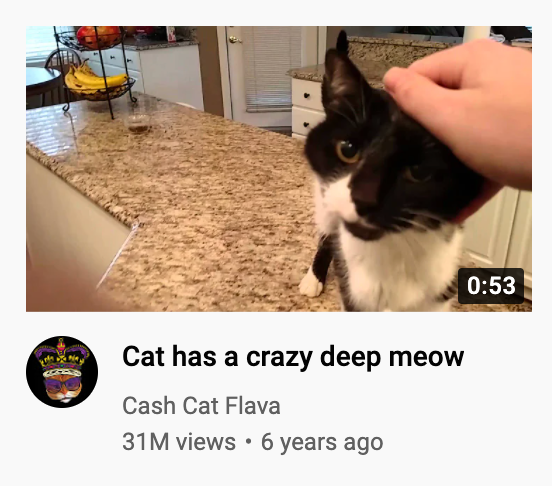Open the Cash Cat Flava channel avatar
This screenshot has height=486, width=552.
[x=62, y=372]
